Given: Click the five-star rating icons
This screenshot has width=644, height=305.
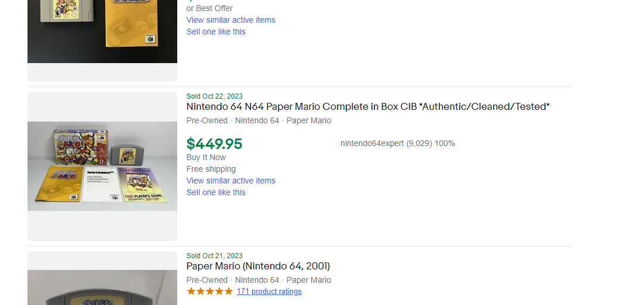Looking at the screenshot, I should click(209, 292).
